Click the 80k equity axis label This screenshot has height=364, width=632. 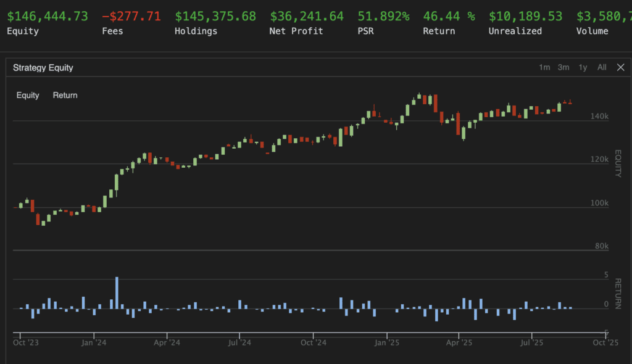tap(602, 246)
